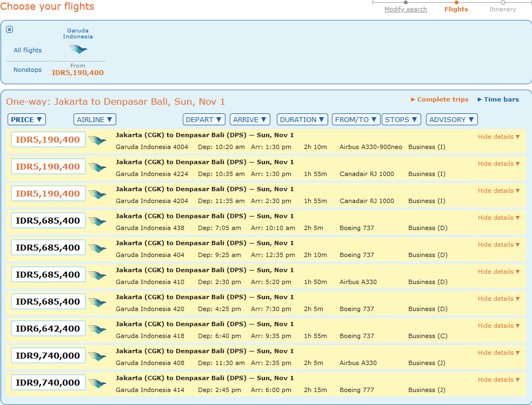Sort flights by PRICE
This screenshot has width=532, height=405.
coord(26,120)
